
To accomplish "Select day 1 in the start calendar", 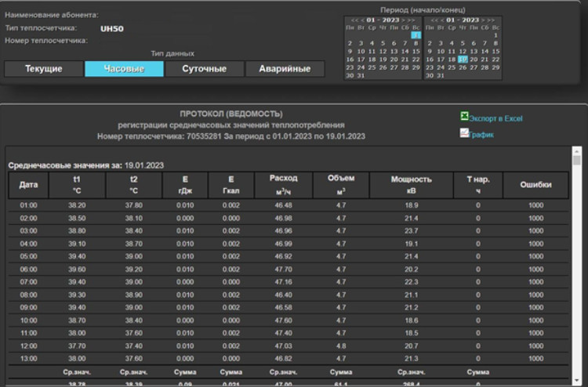I will click(x=416, y=35).
